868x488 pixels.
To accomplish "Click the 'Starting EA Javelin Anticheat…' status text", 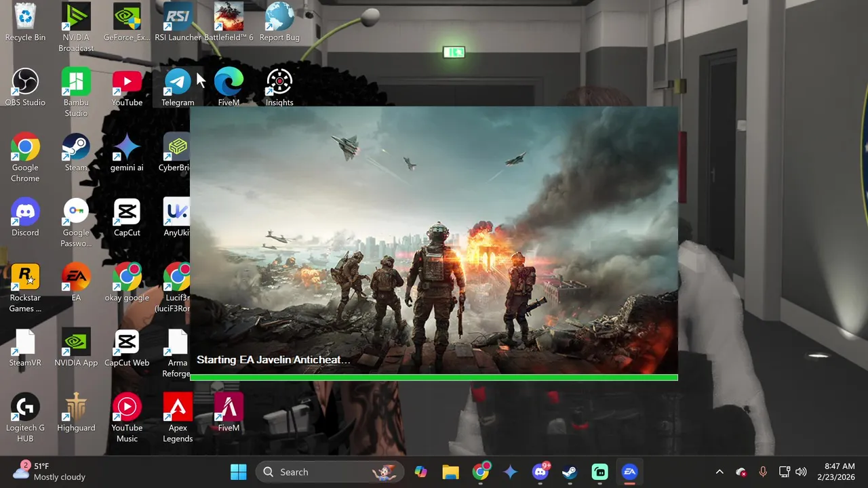I will 273,360.
